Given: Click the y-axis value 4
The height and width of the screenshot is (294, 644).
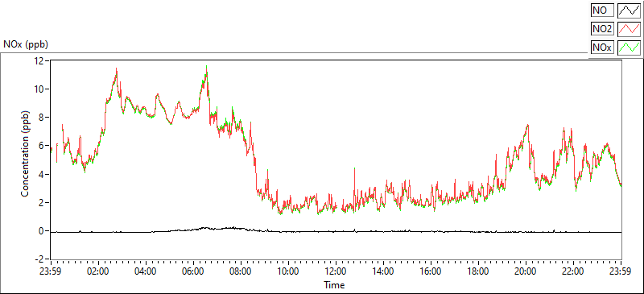Looking at the screenshot, I should point(42,174).
